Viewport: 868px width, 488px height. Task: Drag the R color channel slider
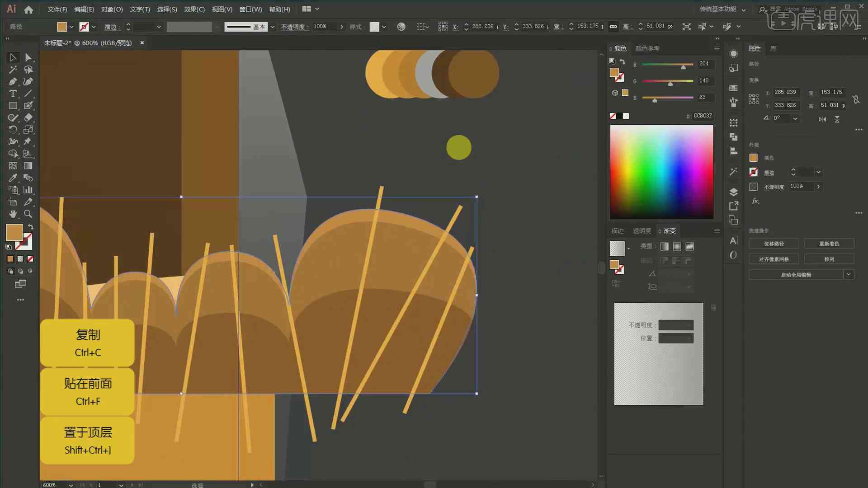coord(682,67)
